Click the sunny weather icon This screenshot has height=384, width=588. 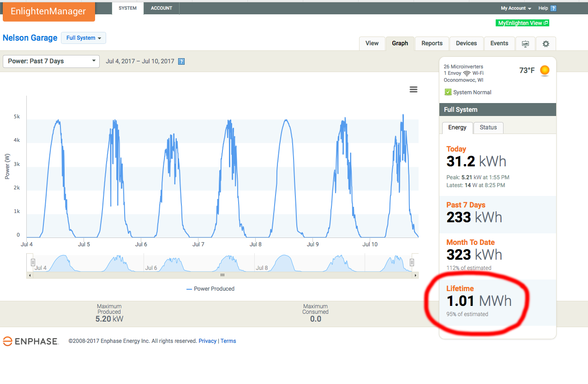pos(545,70)
